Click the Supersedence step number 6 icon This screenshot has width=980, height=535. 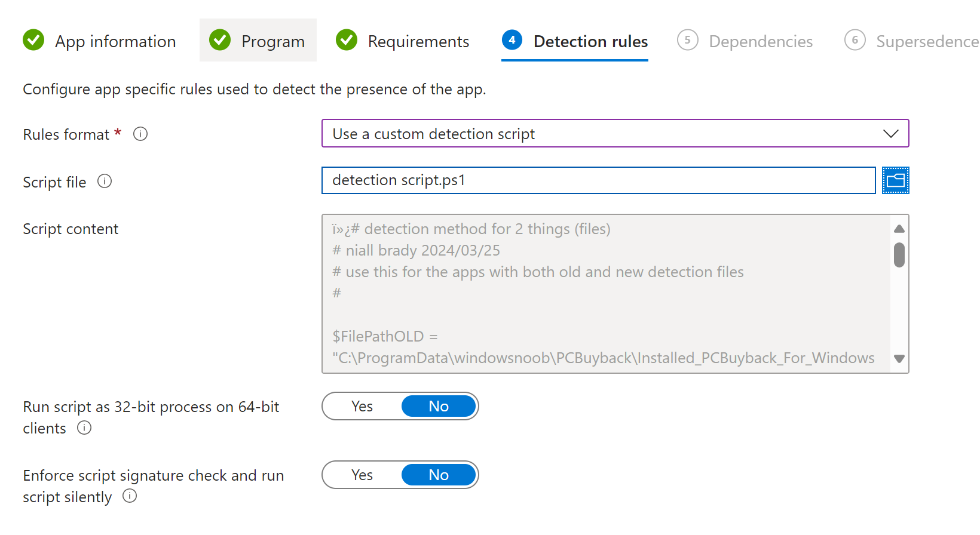[x=855, y=40]
